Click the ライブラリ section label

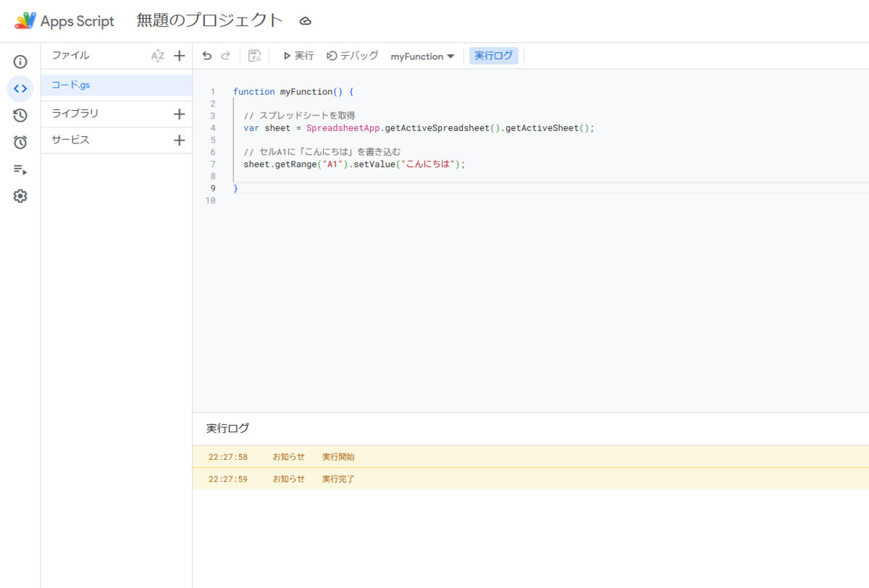tap(75, 114)
